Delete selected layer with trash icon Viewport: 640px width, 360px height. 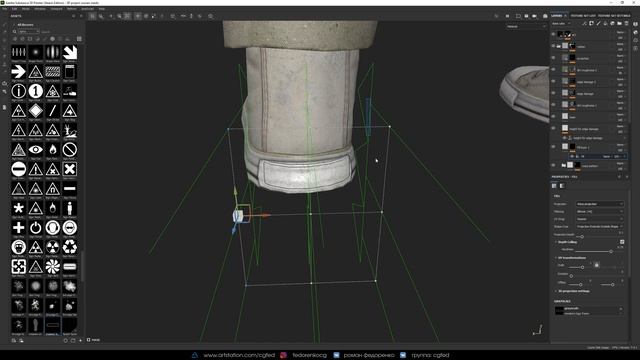click(627, 24)
